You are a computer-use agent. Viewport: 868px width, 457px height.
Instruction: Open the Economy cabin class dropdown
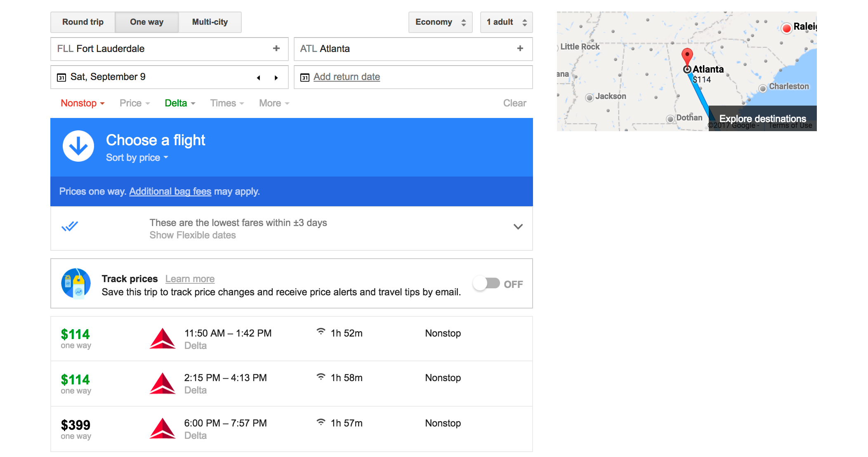440,22
